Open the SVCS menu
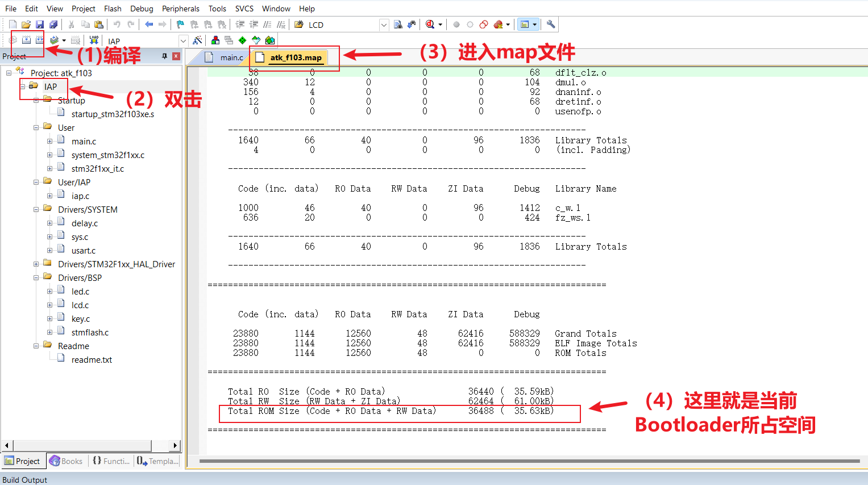The width and height of the screenshot is (868, 485). [x=244, y=9]
